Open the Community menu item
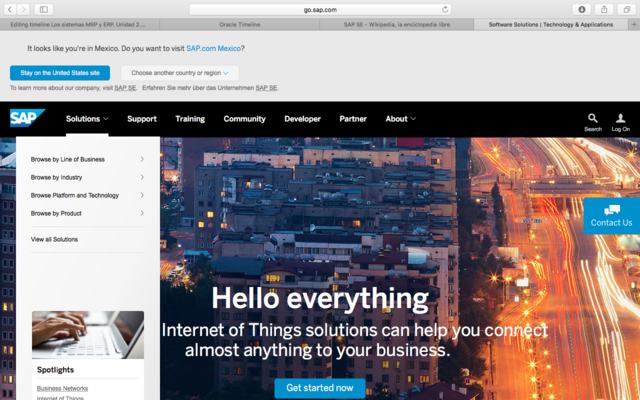The image size is (640, 400). point(244,119)
